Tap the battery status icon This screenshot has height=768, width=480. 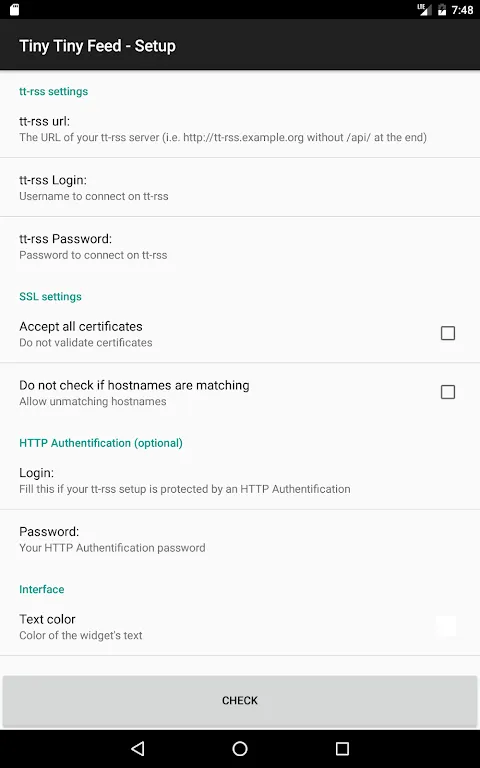click(442, 9)
